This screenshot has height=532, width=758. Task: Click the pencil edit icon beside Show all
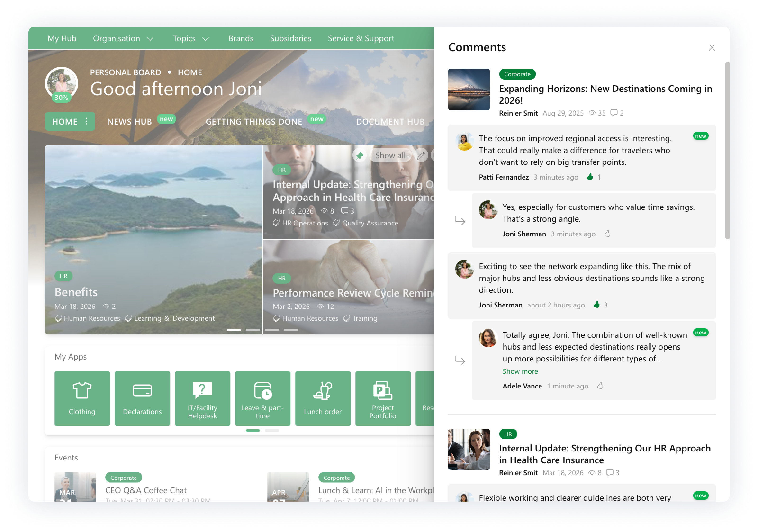tap(421, 155)
